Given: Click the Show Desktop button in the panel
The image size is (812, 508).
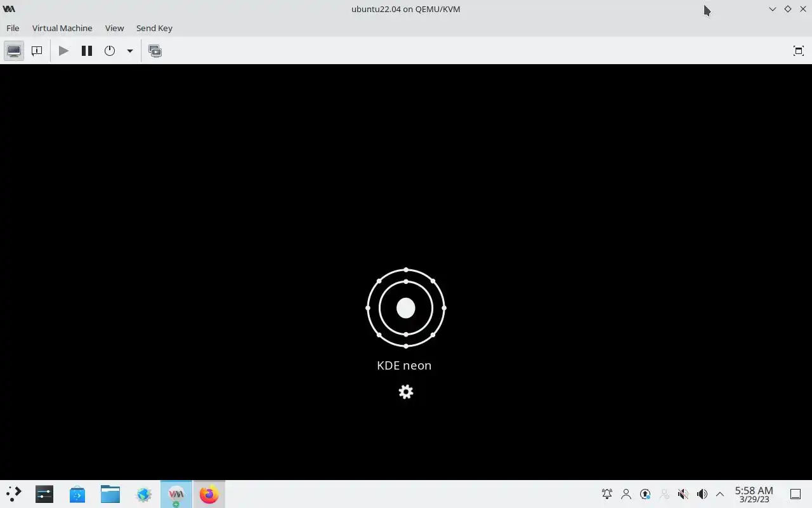Looking at the screenshot, I should click(x=796, y=494).
